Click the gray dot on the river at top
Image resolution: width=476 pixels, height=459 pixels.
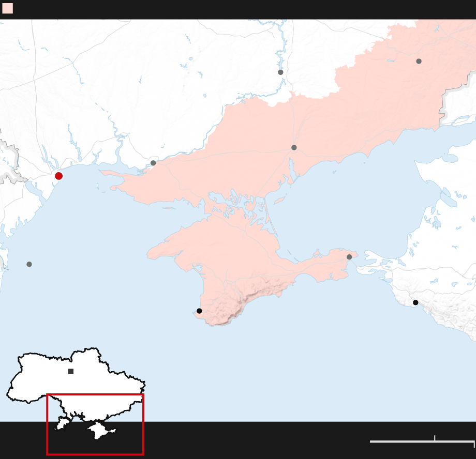click(280, 72)
